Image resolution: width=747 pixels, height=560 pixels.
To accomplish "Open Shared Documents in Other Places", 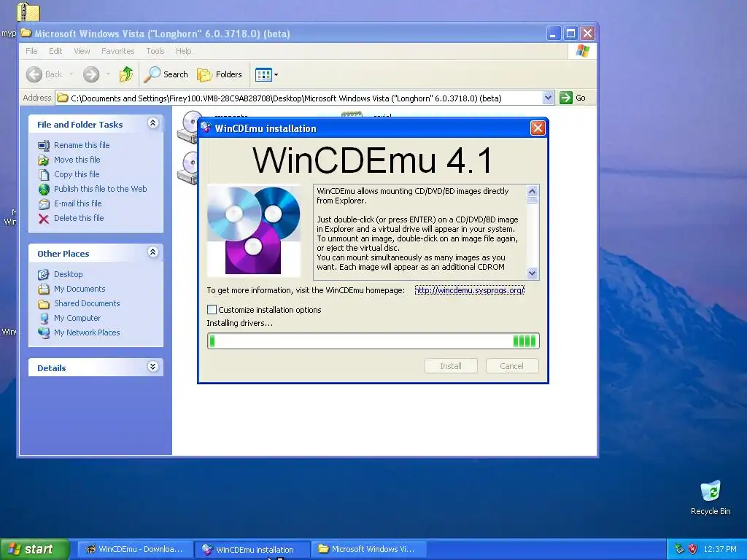I will (x=87, y=303).
